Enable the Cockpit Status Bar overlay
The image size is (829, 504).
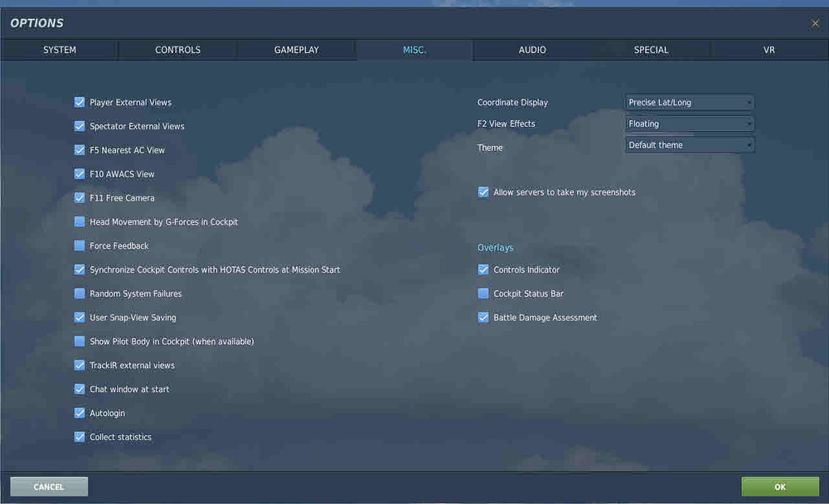(x=483, y=293)
